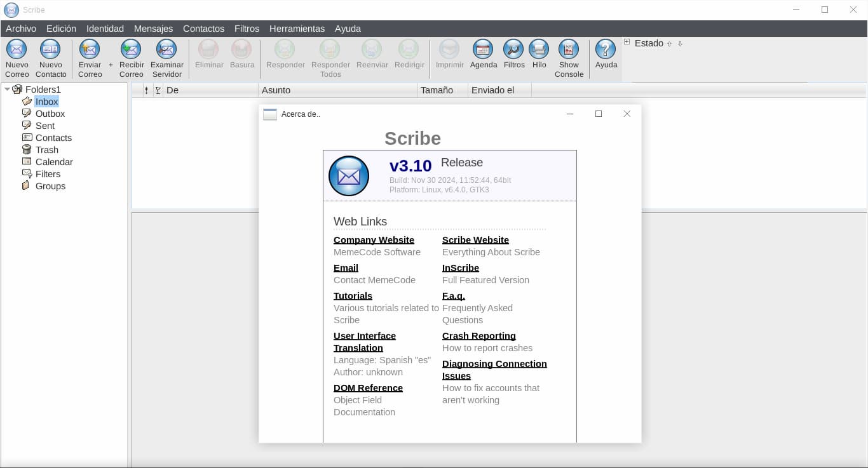This screenshot has width=868, height=468.
Task: Open the Tutorials link
Action: [x=353, y=296]
